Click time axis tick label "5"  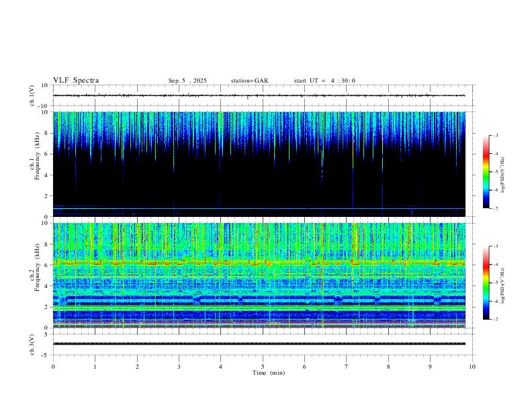click(263, 367)
